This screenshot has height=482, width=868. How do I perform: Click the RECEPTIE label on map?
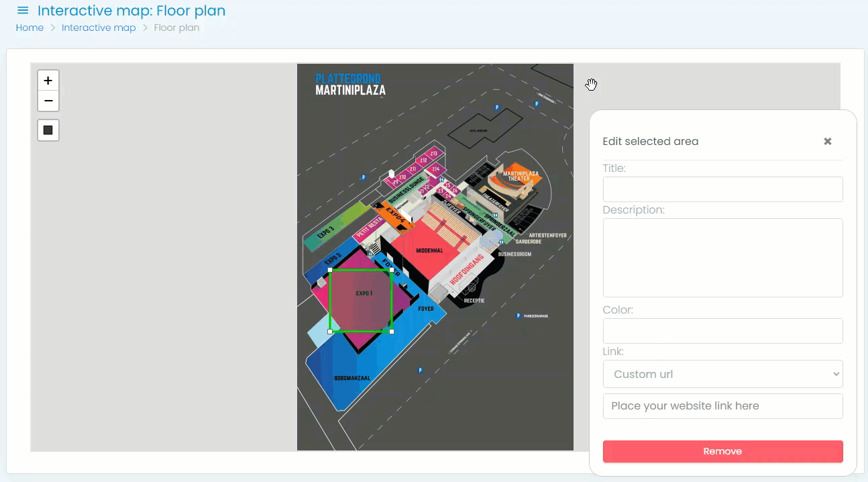point(474,301)
